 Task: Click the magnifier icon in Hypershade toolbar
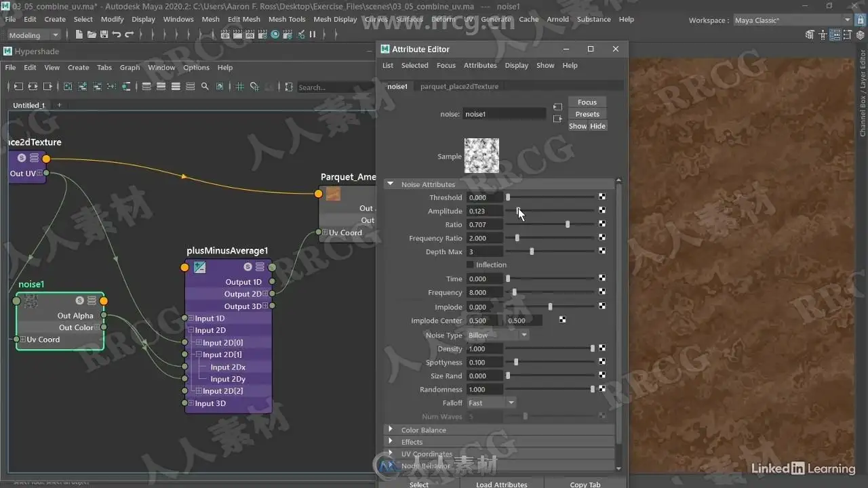pos(205,87)
